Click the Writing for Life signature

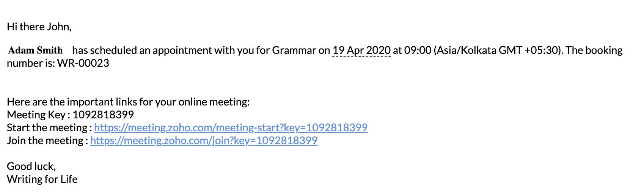point(42,179)
